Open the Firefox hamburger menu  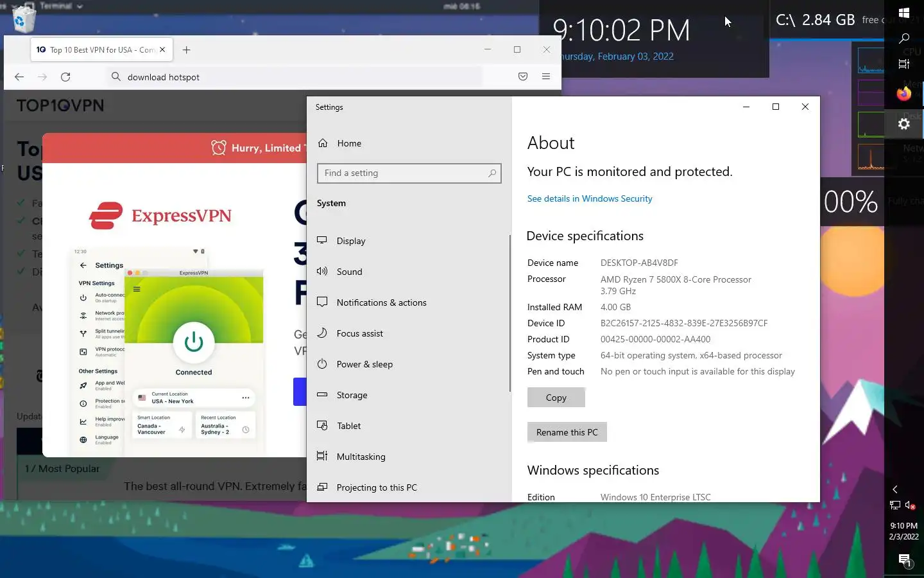(x=546, y=76)
